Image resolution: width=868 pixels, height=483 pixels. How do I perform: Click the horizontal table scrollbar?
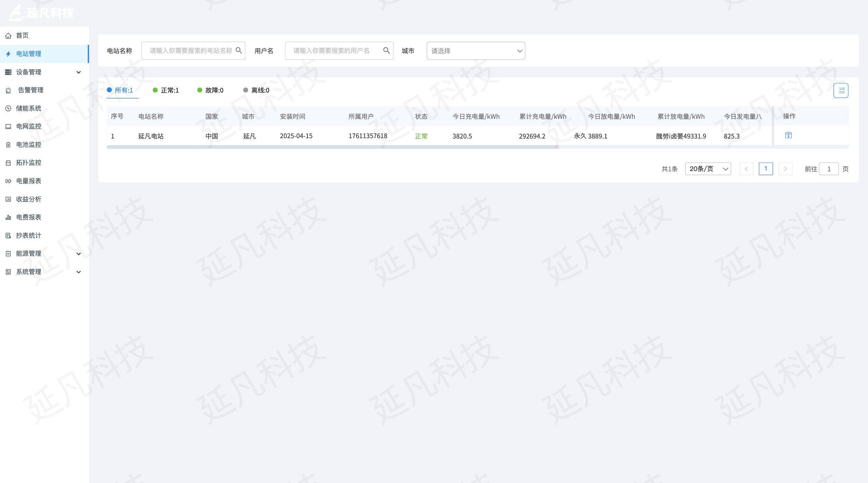click(333, 147)
